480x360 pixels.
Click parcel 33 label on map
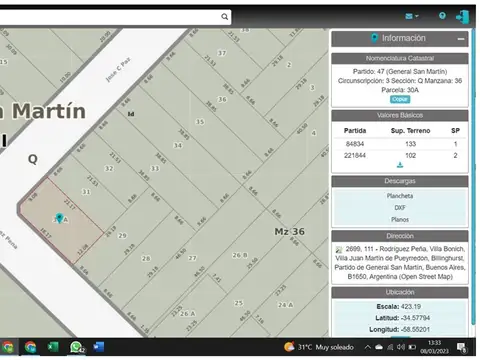(155, 168)
